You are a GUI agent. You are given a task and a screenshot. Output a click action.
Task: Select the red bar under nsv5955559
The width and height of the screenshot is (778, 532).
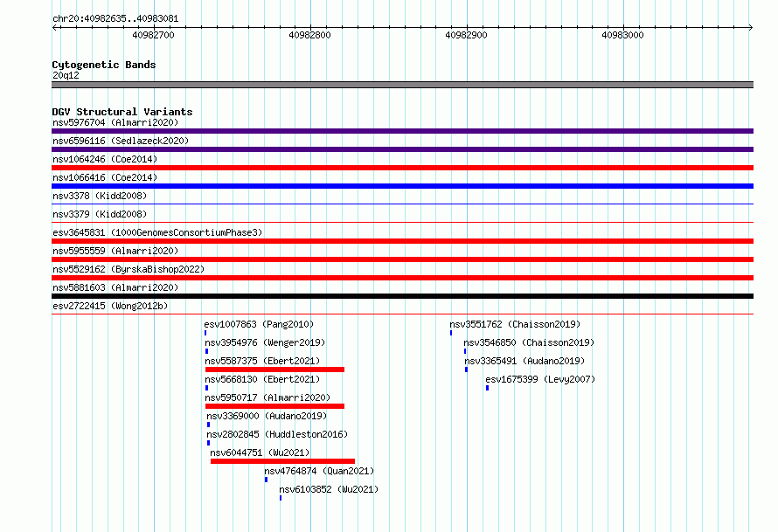click(402, 259)
